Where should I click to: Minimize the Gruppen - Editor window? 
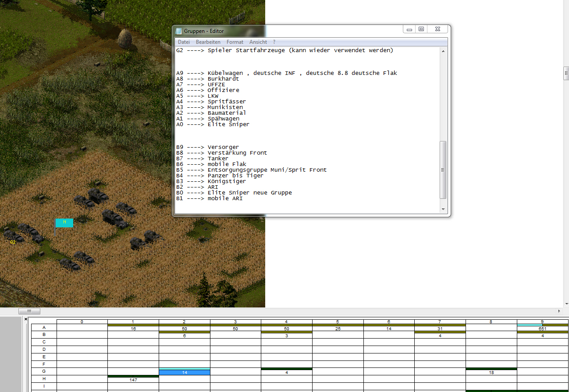tap(409, 29)
